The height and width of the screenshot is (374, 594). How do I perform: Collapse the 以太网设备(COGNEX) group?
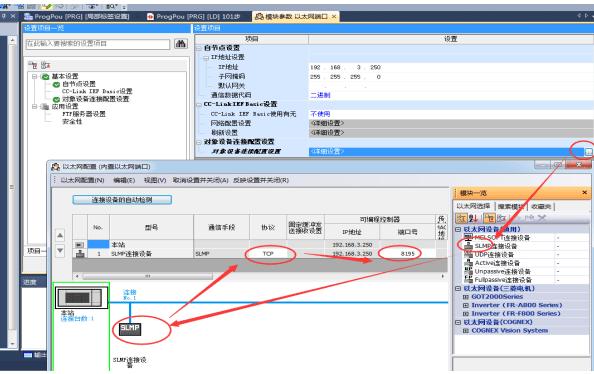[458, 322]
